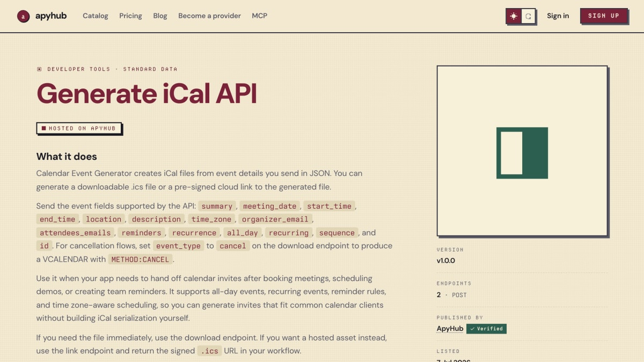Switch to light theme sun icon
Screen dimensions: 644x362
coord(514,16)
